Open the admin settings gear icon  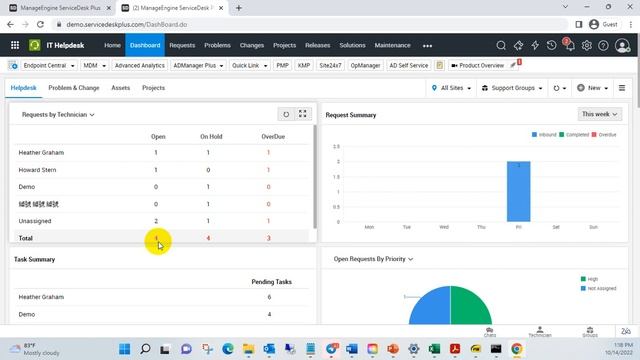point(587,45)
